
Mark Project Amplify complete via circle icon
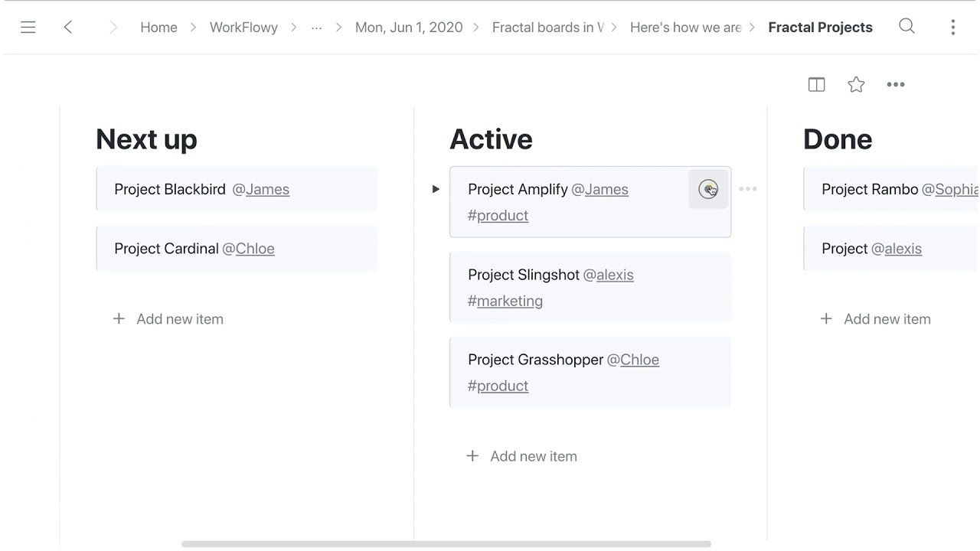coord(708,189)
